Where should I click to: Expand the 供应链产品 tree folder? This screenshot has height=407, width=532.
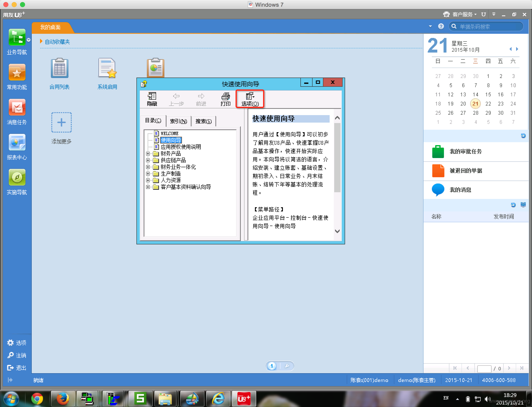pyautogui.click(x=148, y=160)
